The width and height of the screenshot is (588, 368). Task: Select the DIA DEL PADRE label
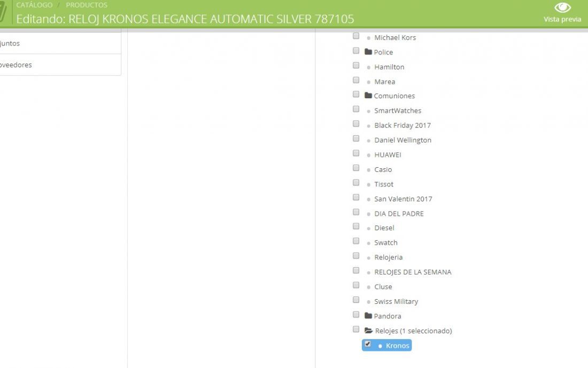point(399,214)
